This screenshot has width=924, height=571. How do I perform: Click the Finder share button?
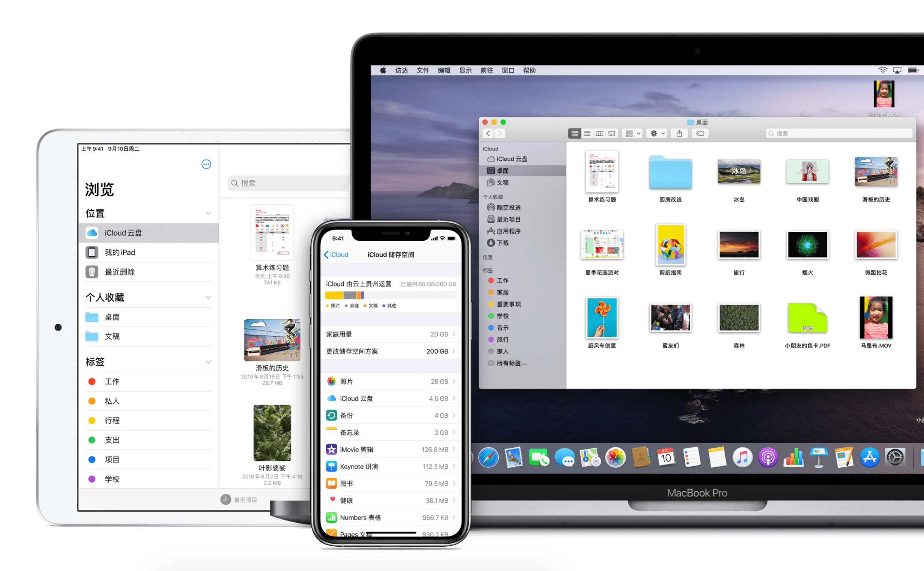(679, 134)
